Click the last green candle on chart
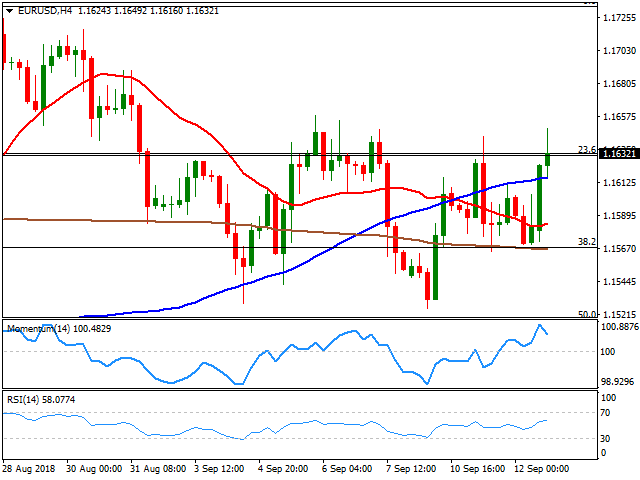Viewport: 640px width, 480px height. click(548, 158)
